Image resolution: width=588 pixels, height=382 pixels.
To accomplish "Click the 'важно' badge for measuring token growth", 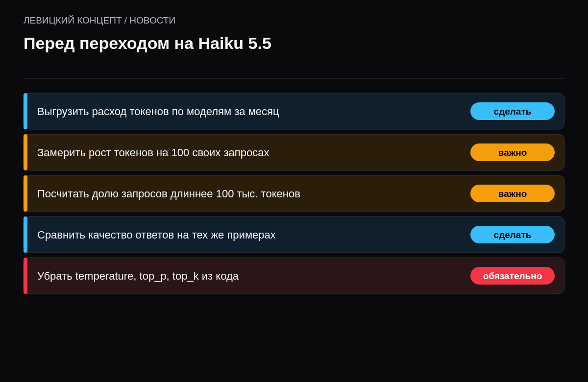I will pyautogui.click(x=513, y=152).
